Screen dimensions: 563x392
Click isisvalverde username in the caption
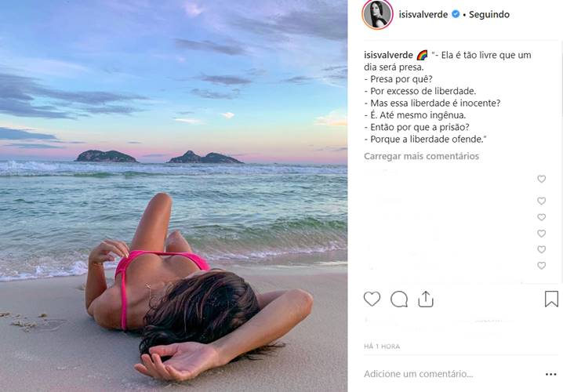point(388,56)
